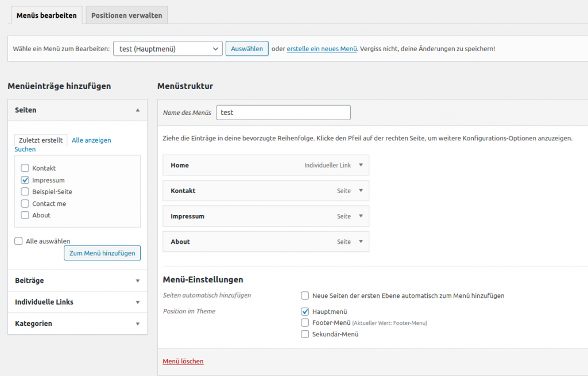Expand the Impressum menu item arrow

[361, 216]
